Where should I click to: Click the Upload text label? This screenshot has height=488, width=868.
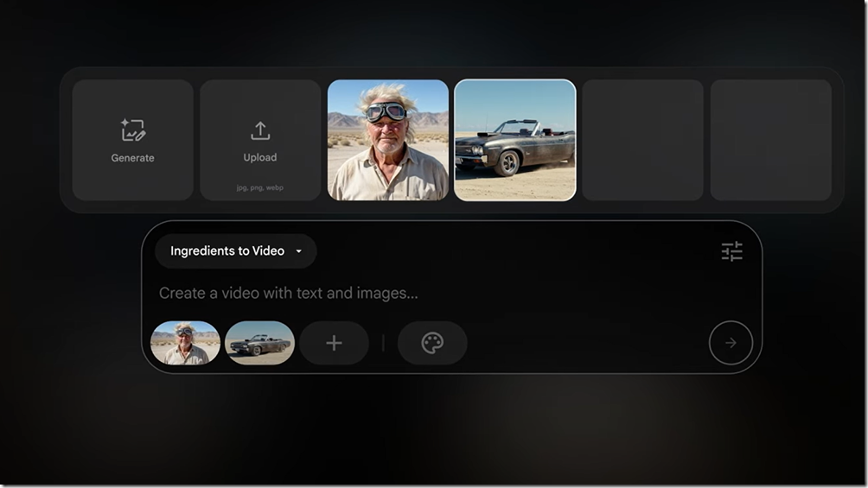(260, 158)
